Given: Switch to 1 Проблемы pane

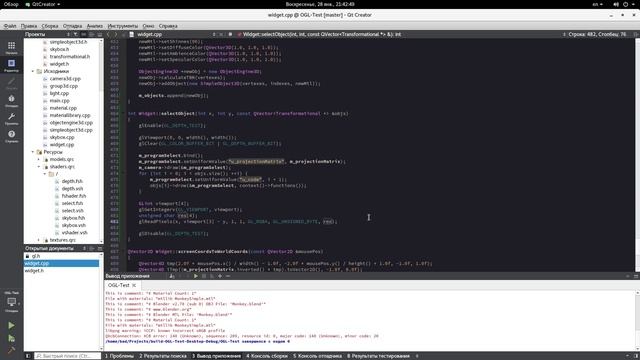Looking at the screenshot, I should [120, 356].
